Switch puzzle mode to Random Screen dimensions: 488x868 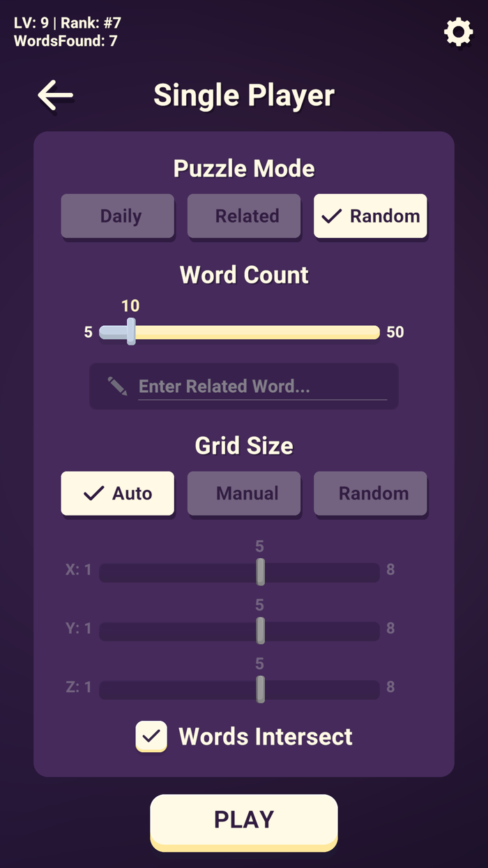(370, 216)
